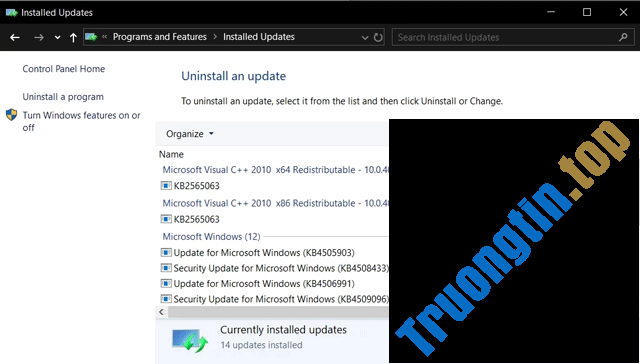
Task: Click the horizontal scrollbar track
Action: (x=278, y=312)
